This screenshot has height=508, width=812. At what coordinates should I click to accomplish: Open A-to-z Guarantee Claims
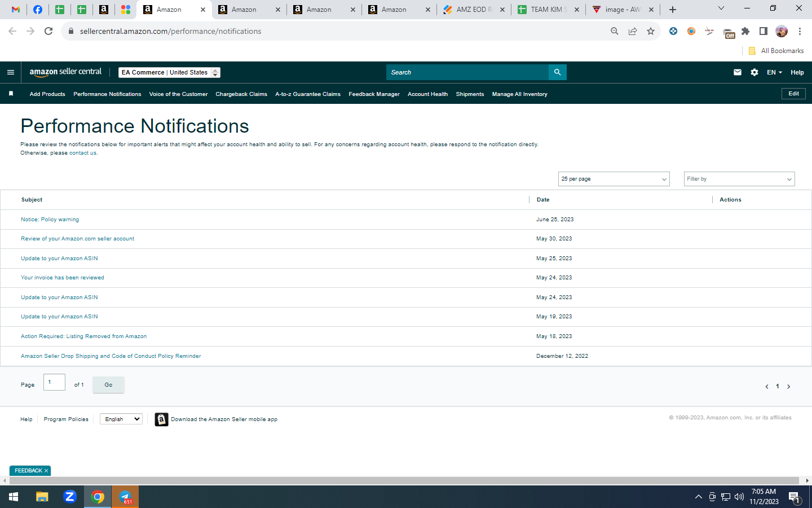pos(308,94)
